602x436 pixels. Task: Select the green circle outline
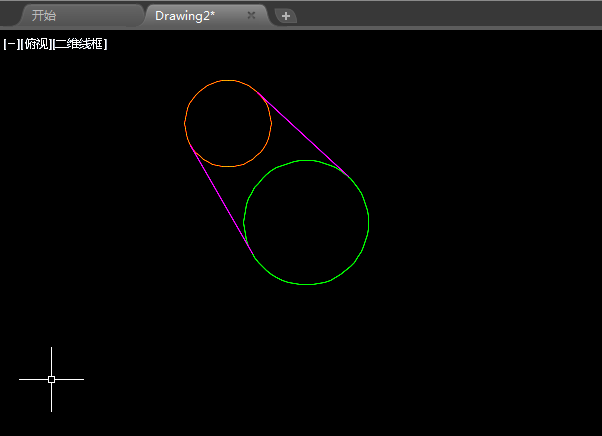click(369, 222)
